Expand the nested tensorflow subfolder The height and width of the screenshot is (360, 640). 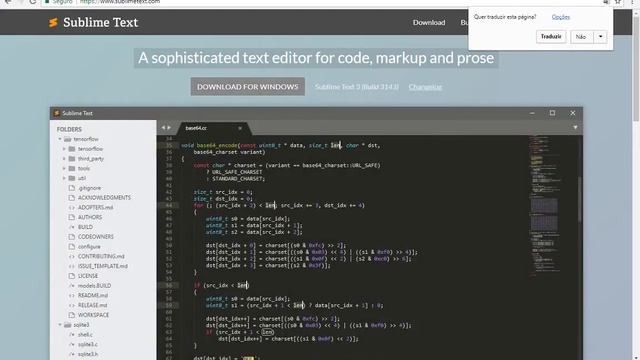coord(64,149)
